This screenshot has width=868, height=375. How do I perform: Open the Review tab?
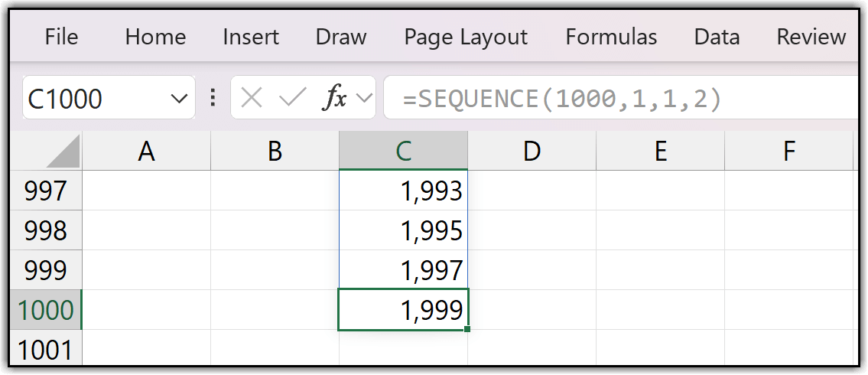811,37
